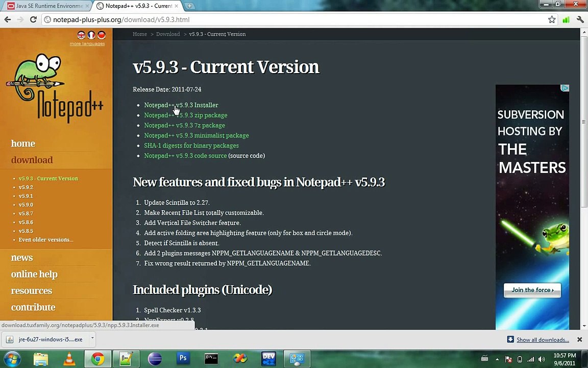
Task: Select the Chinese flag language icon
Action: [x=101, y=35]
